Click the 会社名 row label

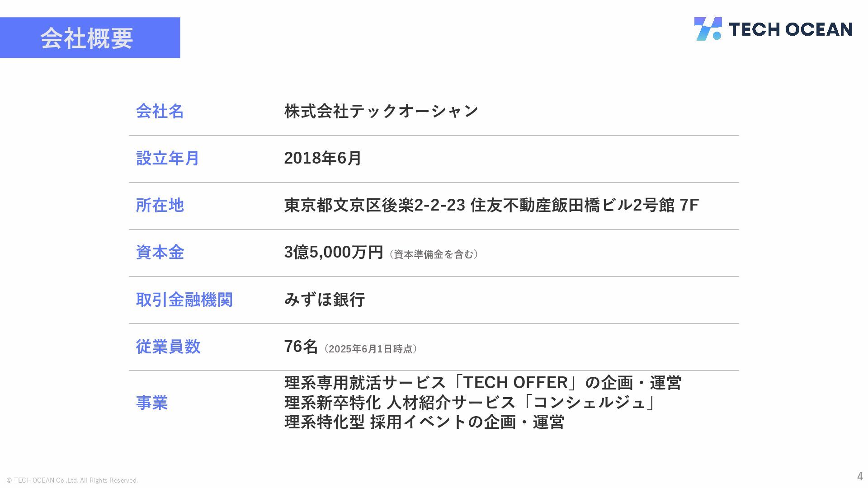pos(160,111)
